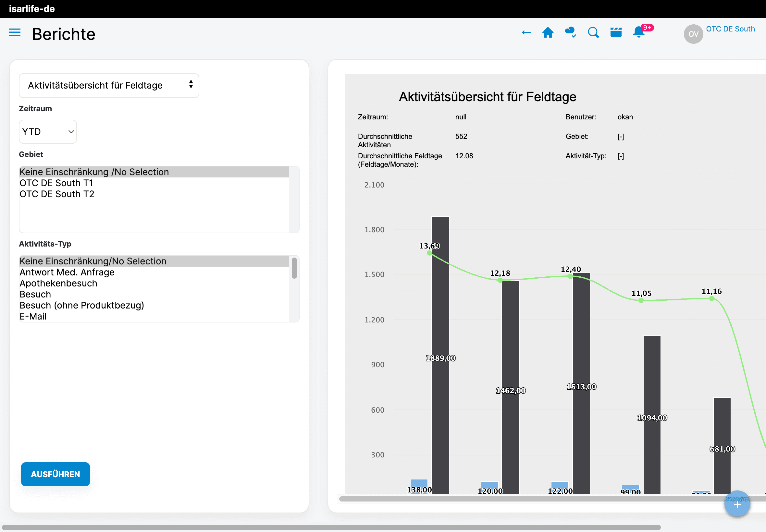
Task: Open the search magnifier icon
Action: click(593, 32)
